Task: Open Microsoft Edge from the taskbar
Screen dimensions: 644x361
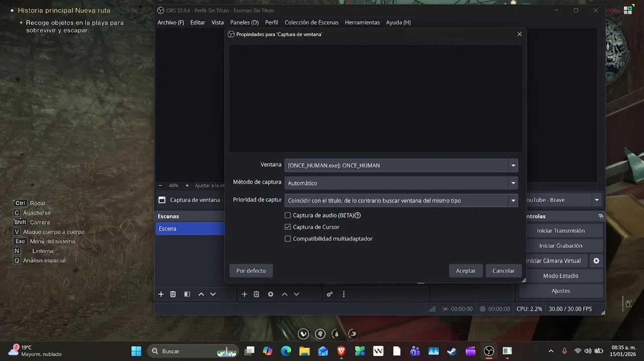Action: [x=286, y=351]
